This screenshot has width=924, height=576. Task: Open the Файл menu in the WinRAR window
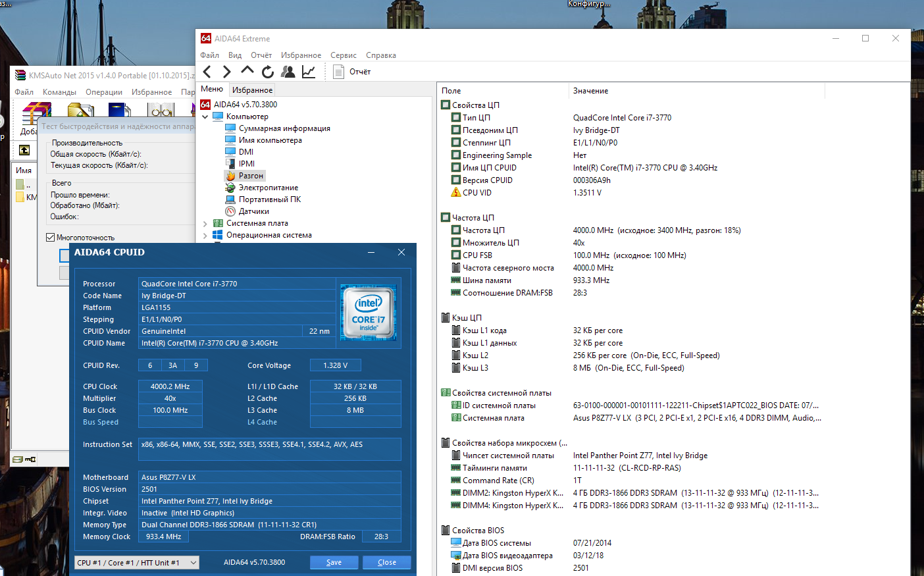pyautogui.click(x=24, y=92)
